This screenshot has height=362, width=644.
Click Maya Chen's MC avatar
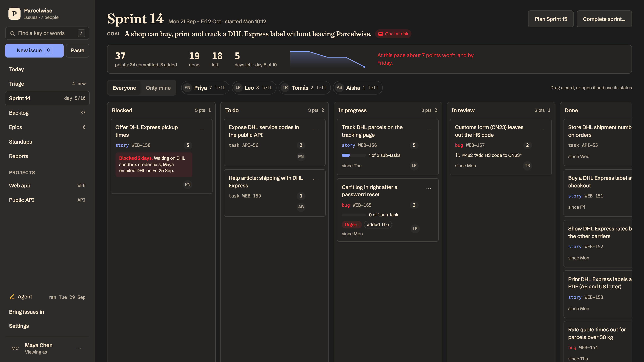(x=15, y=348)
